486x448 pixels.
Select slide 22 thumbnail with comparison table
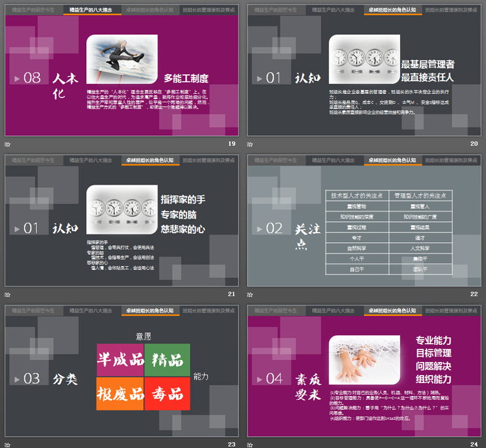(x=364, y=220)
